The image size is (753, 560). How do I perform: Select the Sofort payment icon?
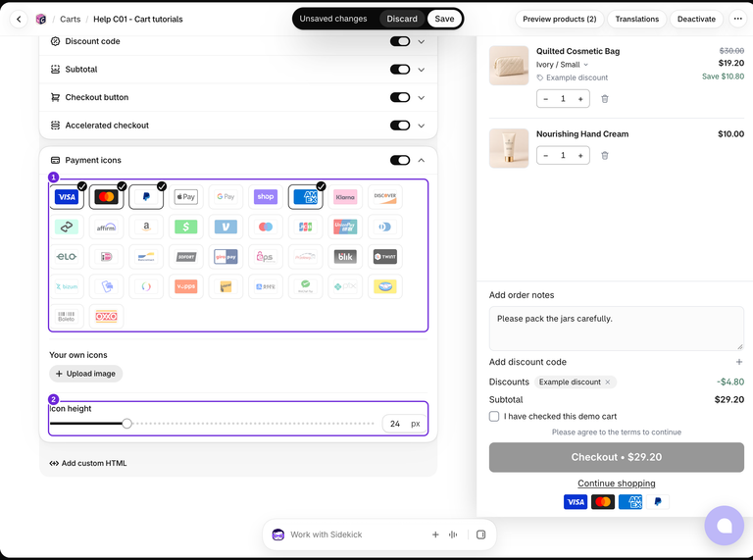click(x=186, y=257)
